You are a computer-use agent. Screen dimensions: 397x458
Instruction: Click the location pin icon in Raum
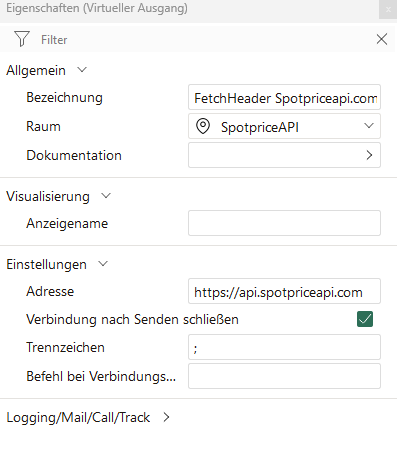pyautogui.click(x=203, y=126)
